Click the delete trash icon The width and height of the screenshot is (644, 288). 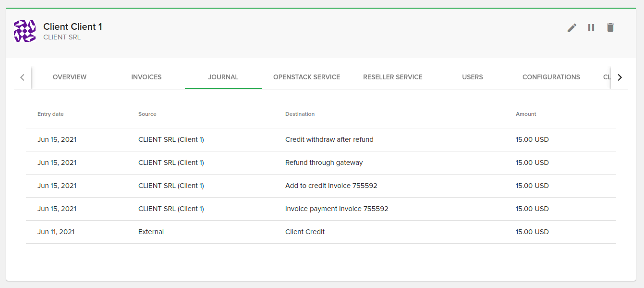(610, 28)
